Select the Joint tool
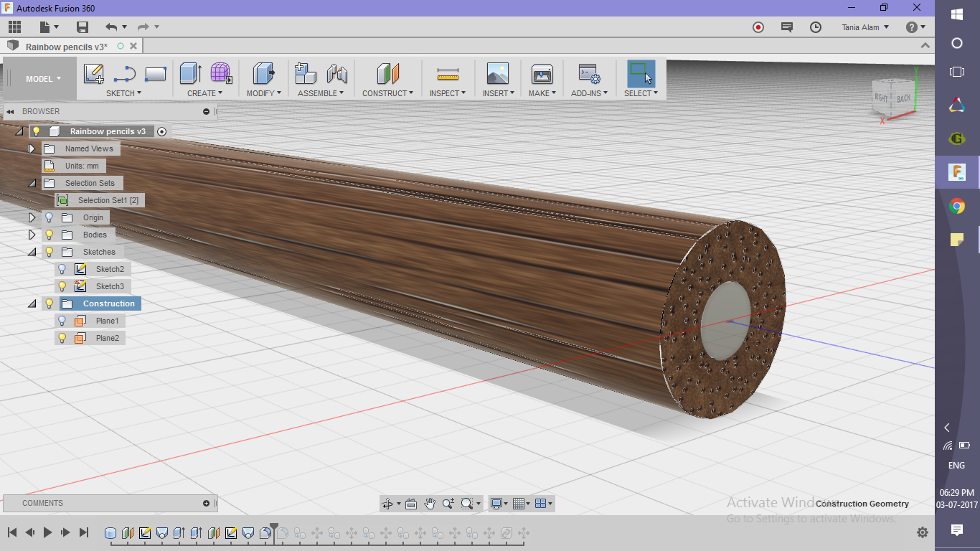The image size is (980, 551). point(336,74)
